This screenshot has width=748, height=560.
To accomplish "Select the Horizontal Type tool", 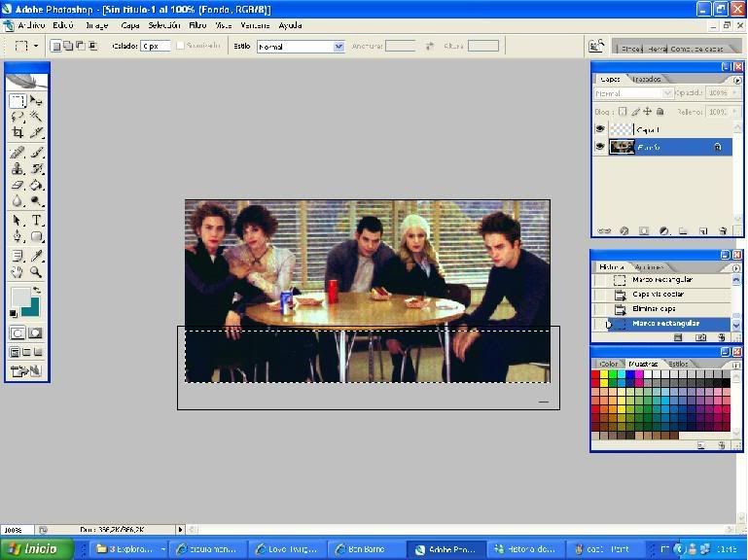I will 36,220.
